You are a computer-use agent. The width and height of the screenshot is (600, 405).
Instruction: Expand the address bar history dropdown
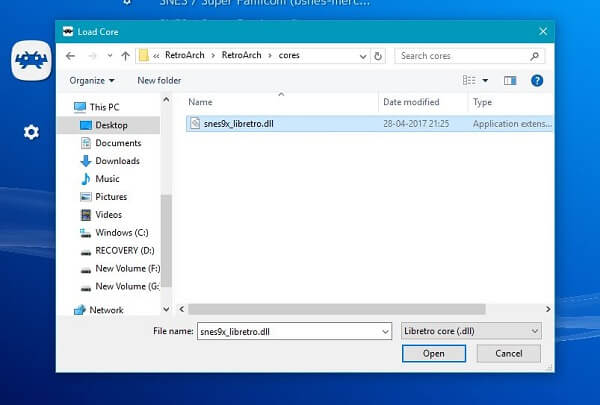coord(363,56)
